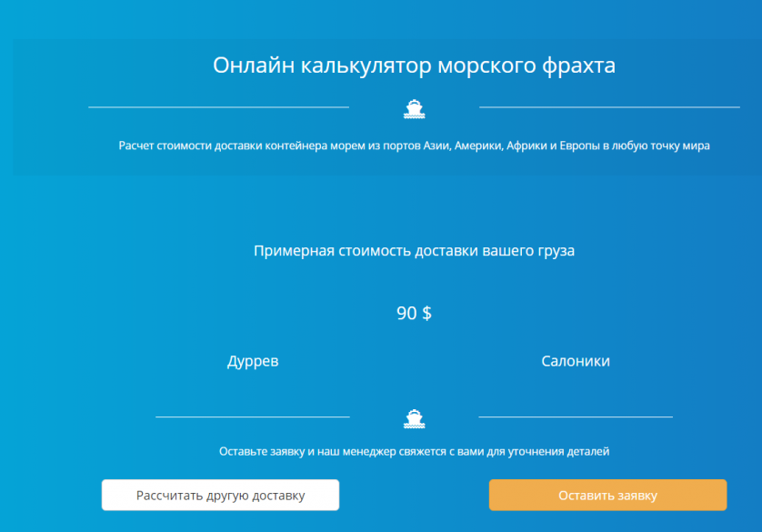Select the price text '90 $'
The width and height of the screenshot is (762, 532).
[x=414, y=313]
